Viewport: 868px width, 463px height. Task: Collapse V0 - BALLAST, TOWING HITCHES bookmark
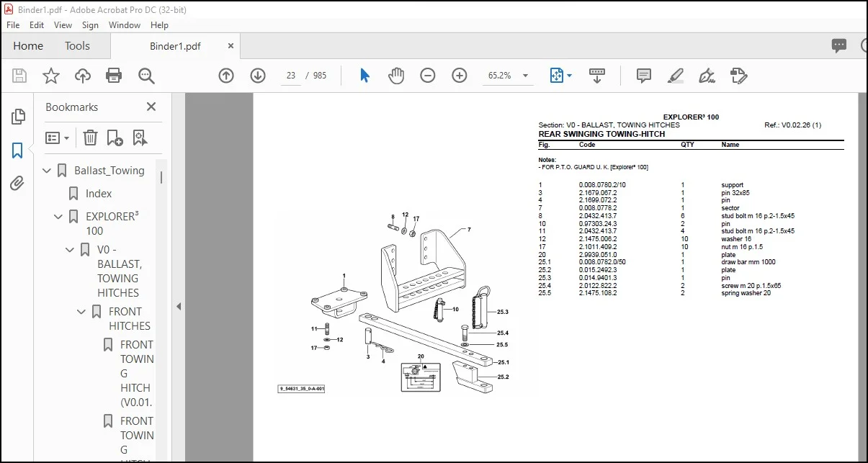point(71,250)
